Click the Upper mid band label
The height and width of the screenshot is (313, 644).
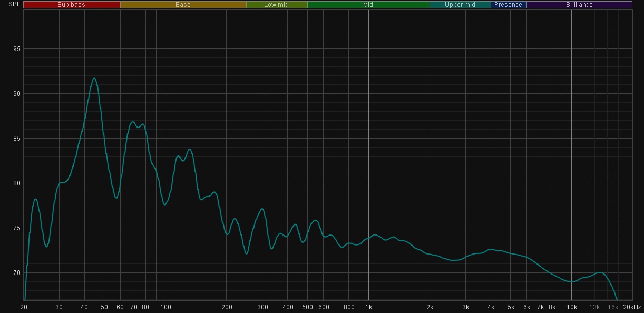[460, 5]
